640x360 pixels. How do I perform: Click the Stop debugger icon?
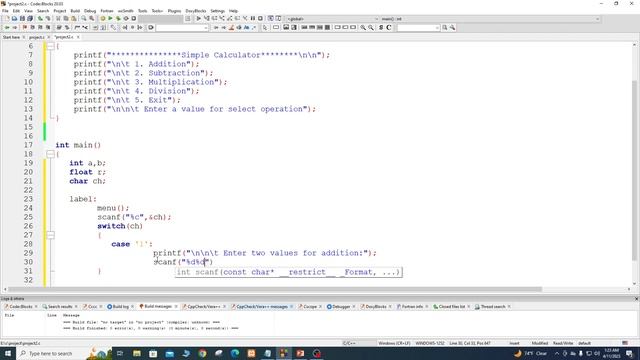coord(260,19)
